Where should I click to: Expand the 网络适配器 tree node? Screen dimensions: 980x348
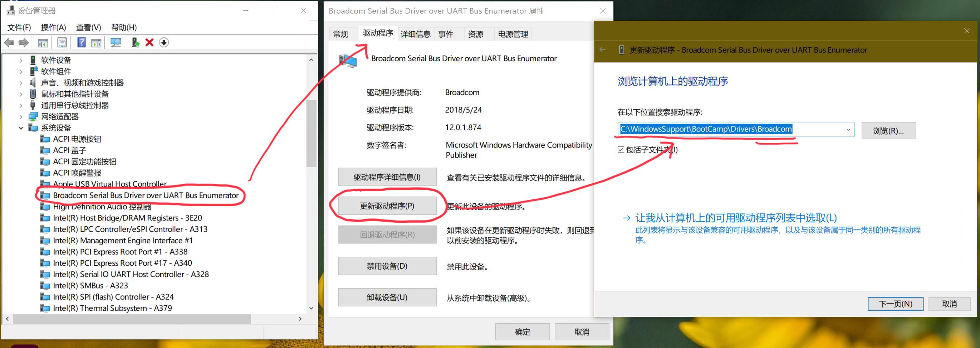[21, 117]
